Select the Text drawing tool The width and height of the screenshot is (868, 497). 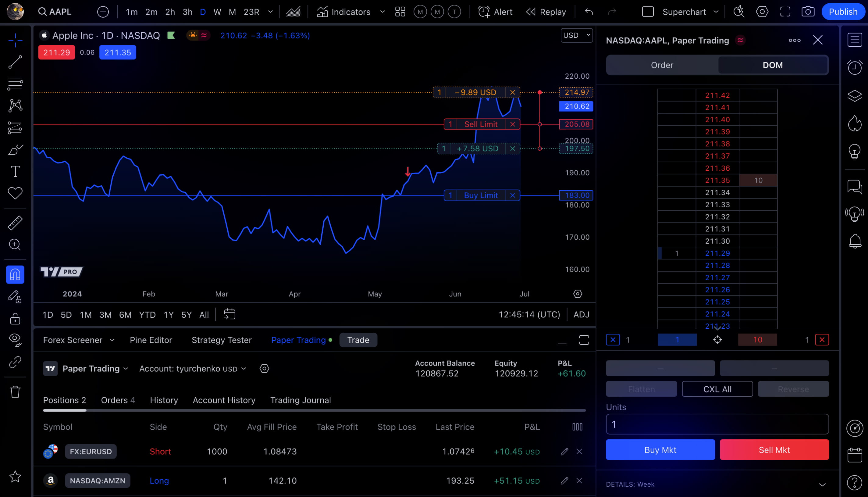click(x=15, y=171)
